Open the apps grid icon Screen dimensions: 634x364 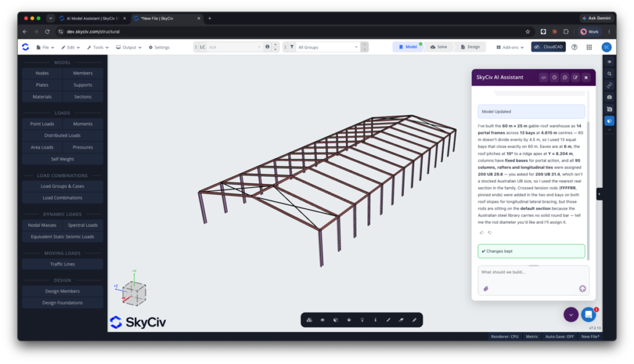click(x=589, y=47)
